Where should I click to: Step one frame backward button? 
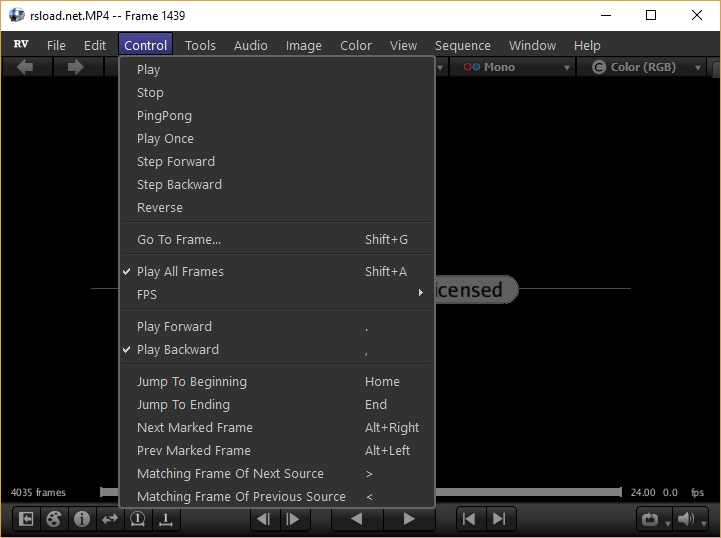click(x=264, y=520)
